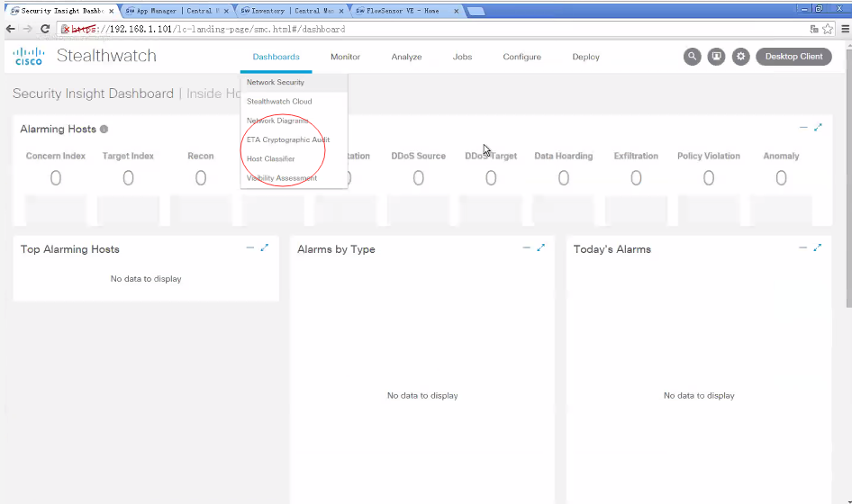Click the Target Index count

[128, 178]
